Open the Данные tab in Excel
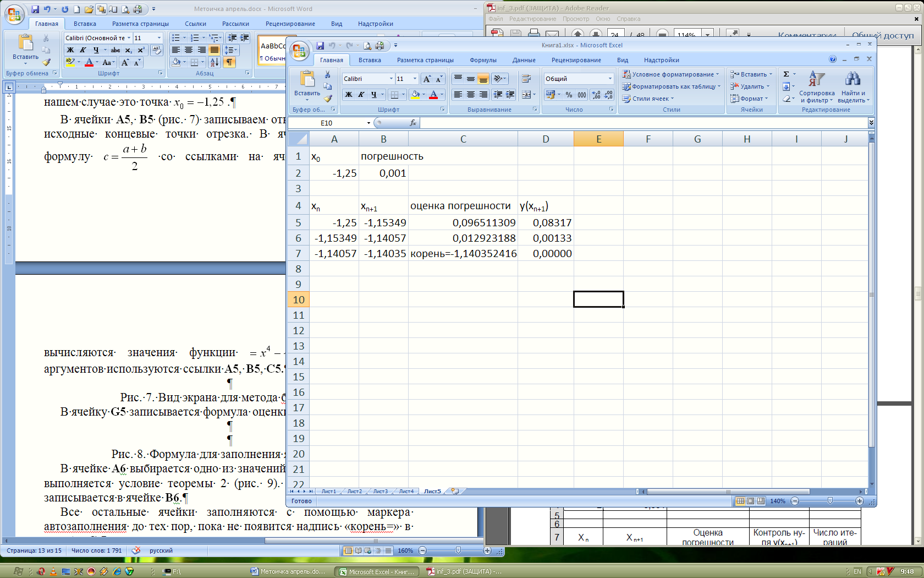The image size is (924, 578). pos(524,60)
